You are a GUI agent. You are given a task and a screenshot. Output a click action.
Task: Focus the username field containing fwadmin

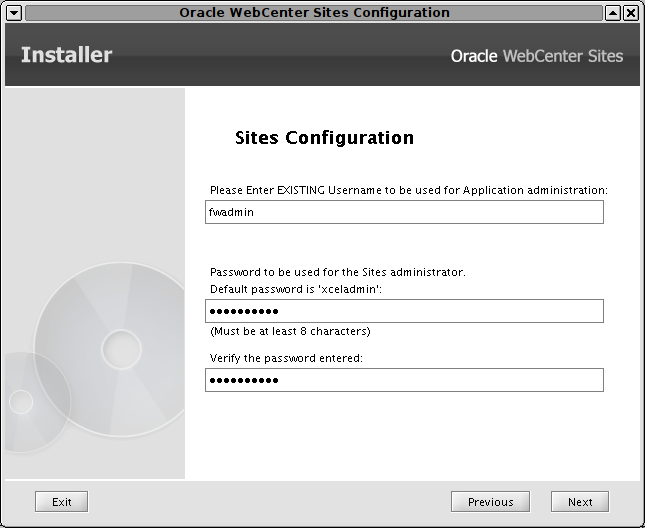pyautogui.click(x=404, y=212)
